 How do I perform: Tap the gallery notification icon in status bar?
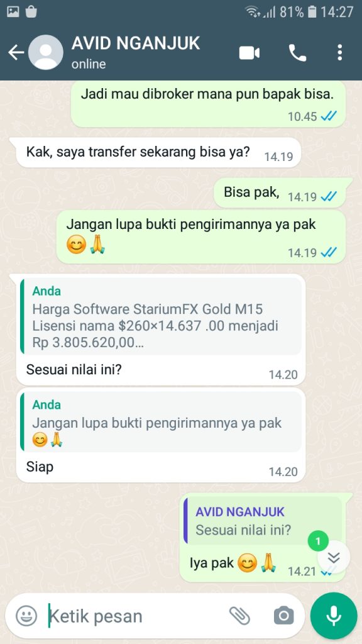pyautogui.click(x=13, y=12)
